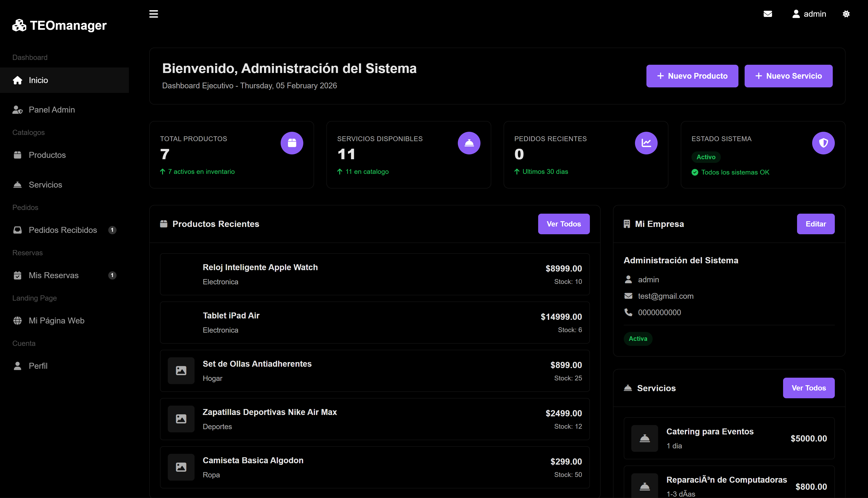The height and width of the screenshot is (498, 868).
Task: Click the Pedidos Recientes chart icon
Action: pos(646,143)
